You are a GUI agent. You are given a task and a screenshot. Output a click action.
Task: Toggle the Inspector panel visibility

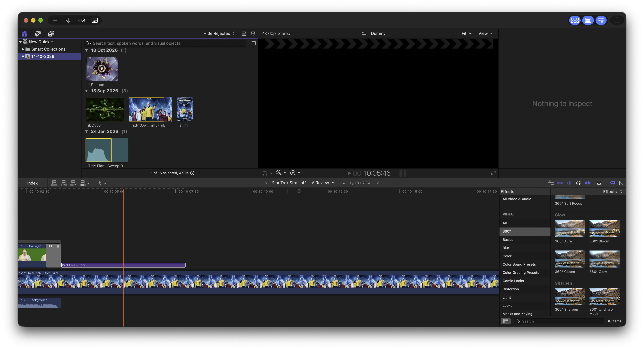tap(601, 20)
